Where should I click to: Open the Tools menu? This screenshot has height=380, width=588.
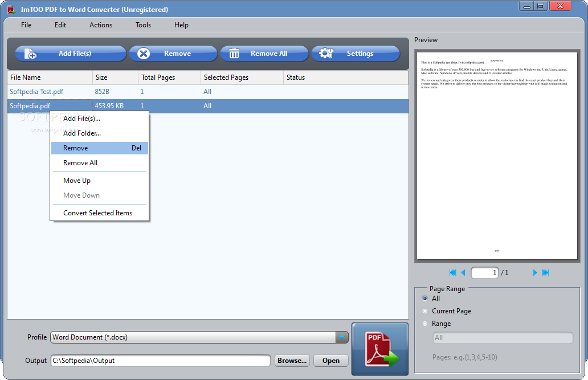click(x=143, y=24)
